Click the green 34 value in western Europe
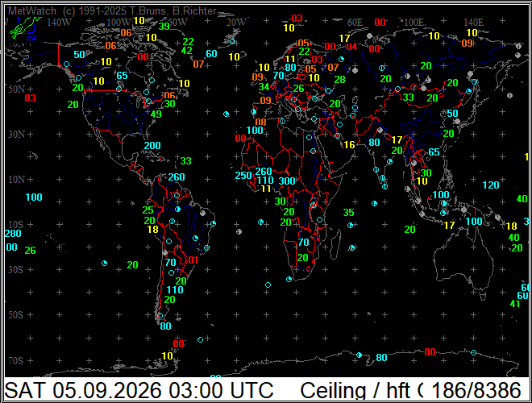The image size is (532, 403). [264, 87]
